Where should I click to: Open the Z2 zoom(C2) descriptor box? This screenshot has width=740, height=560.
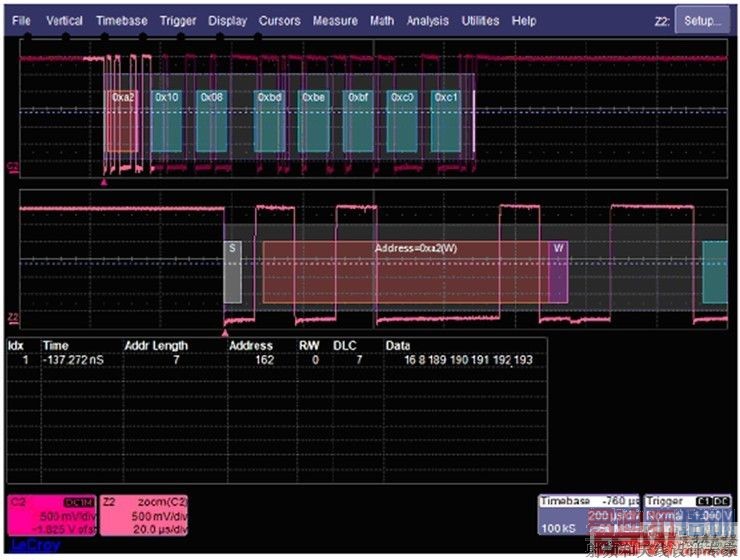pos(143,515)
